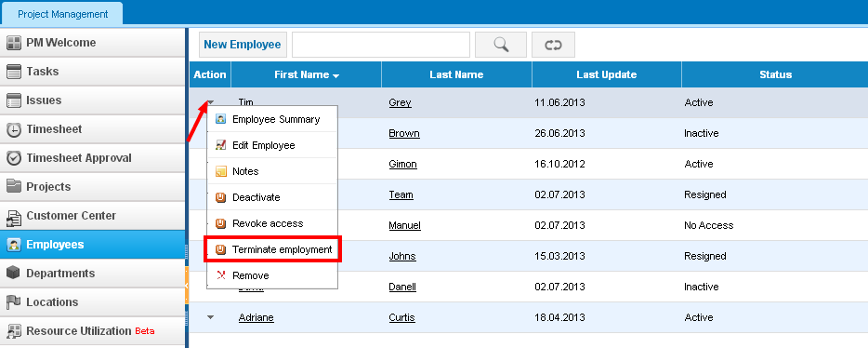Open action dropdown for Tim Grey
This screenshot has width=868, height=348.
point(210,102)
